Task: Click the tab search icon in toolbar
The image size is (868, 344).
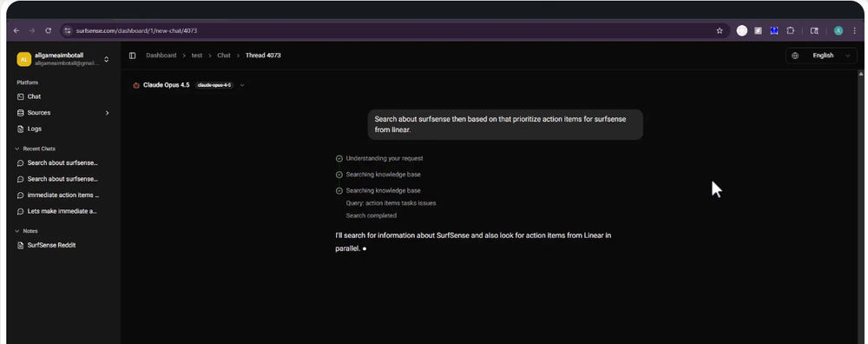Action: (814, 30)
